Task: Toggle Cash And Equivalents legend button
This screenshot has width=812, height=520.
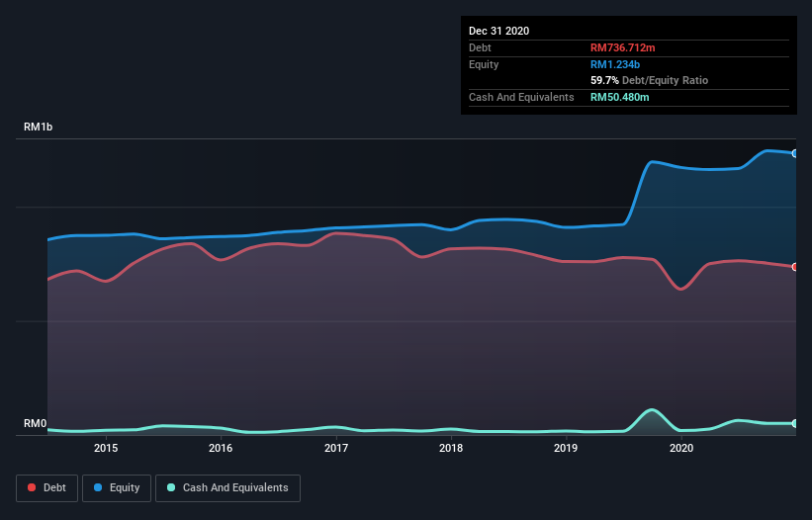Action: [x=227, y=488]
